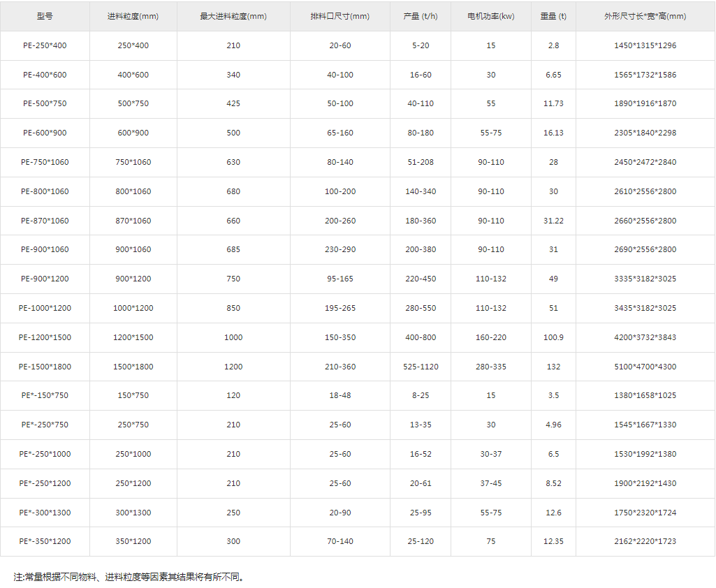Select the 外形尺寸长*宽*高(mm) header cell
Viewport: 716px width, 588px height.
(645, 16)
